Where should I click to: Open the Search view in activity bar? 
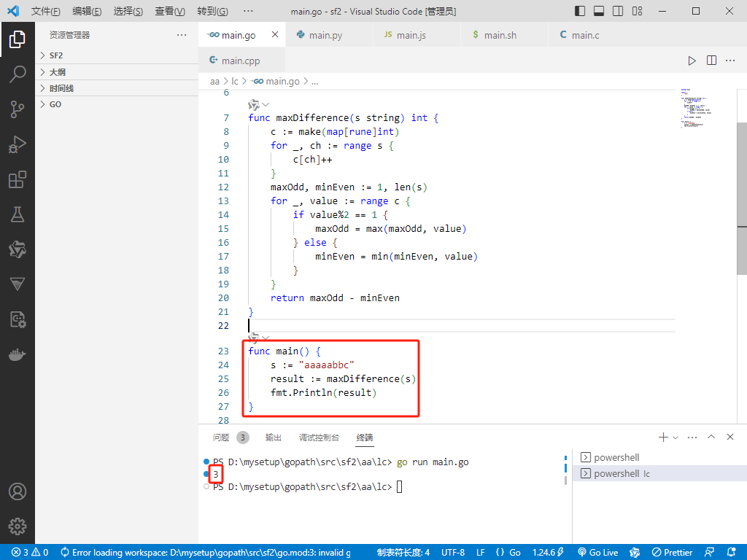[x=18, y=74]
